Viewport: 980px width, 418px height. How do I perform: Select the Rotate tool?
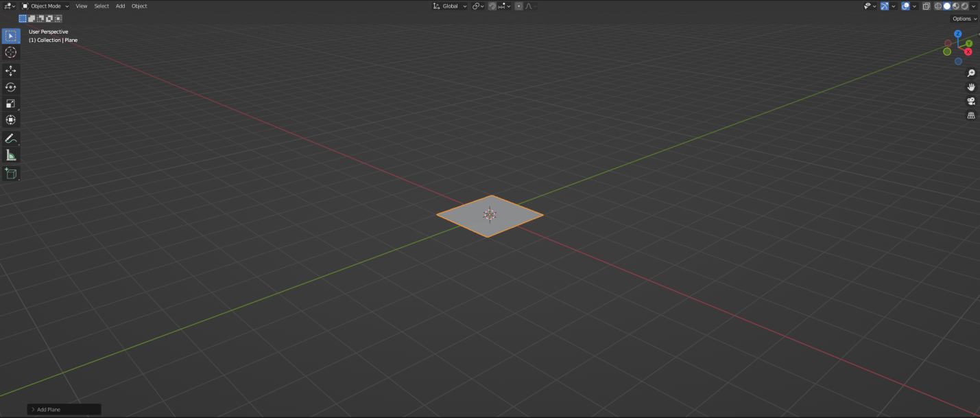coord(11,87)
